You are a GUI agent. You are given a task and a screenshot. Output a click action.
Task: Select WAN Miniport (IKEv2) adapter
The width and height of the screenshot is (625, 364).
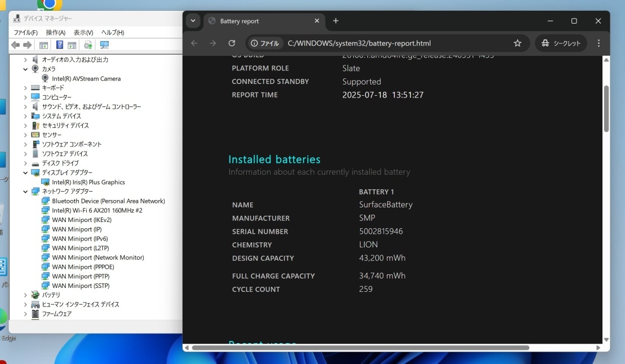(81, 220)
